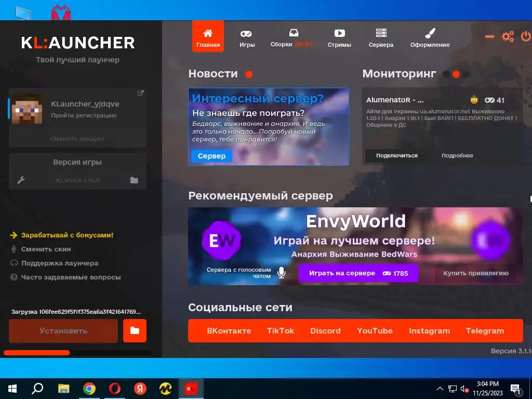Click the Установить button
This screenshot has width=532, height=399.
click(x=63, y=331)
